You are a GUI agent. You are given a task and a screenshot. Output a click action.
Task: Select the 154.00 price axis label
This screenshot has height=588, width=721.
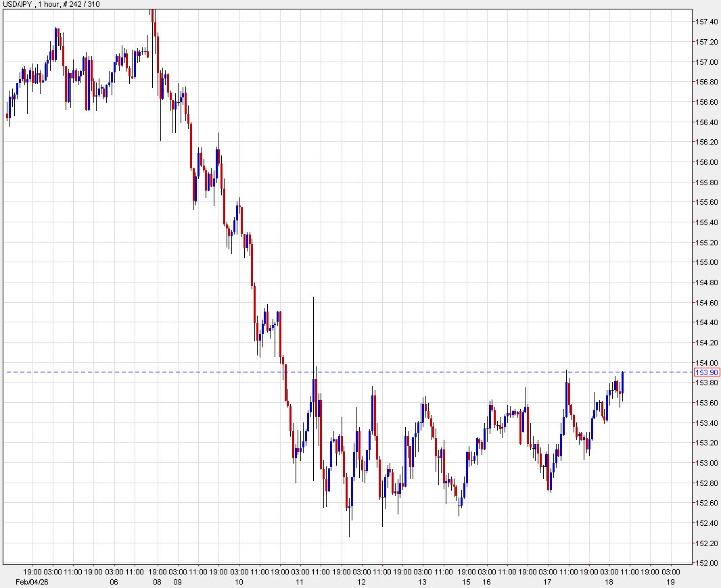[705, 362]
